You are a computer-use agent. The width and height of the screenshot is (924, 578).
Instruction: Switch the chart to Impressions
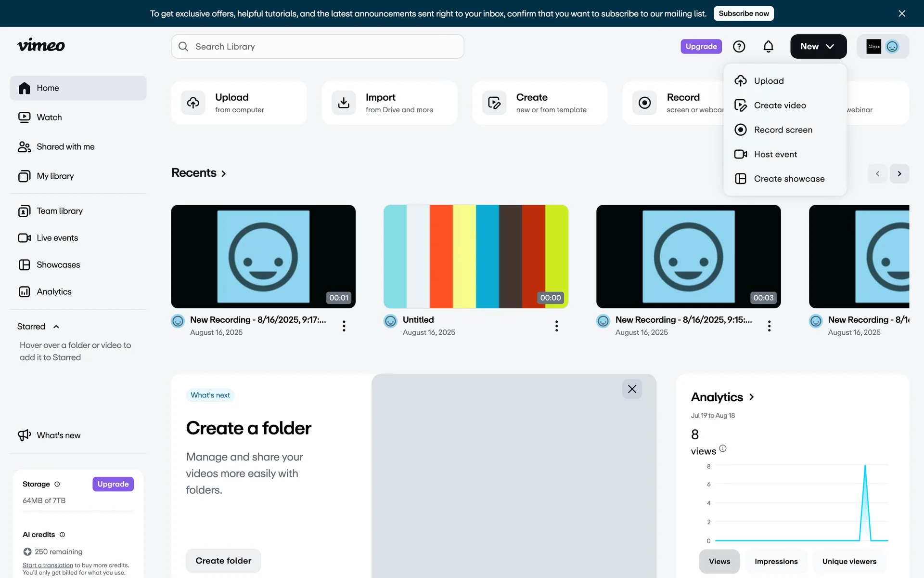point(776,561)
